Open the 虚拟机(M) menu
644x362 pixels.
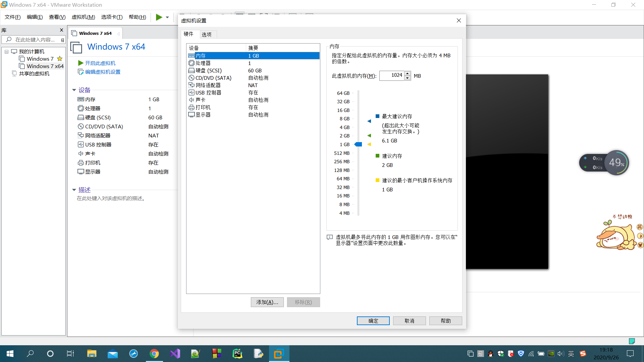coord(83,17)
